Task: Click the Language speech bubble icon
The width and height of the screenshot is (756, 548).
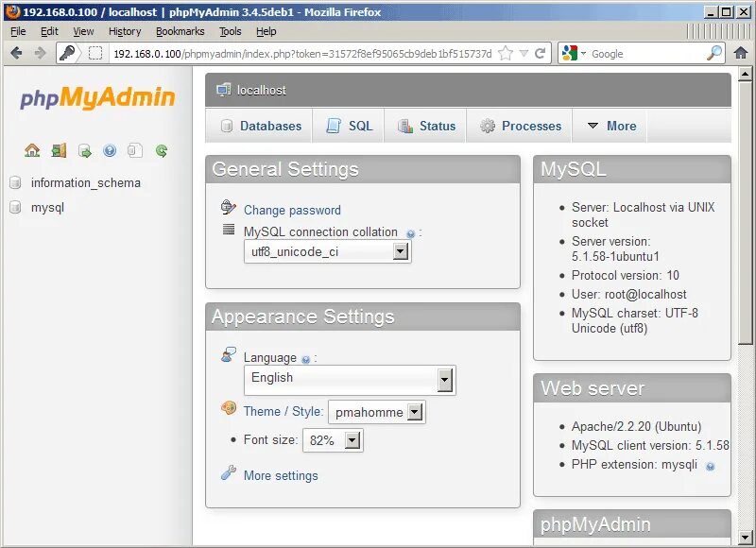Action: [x=229, y=354]
